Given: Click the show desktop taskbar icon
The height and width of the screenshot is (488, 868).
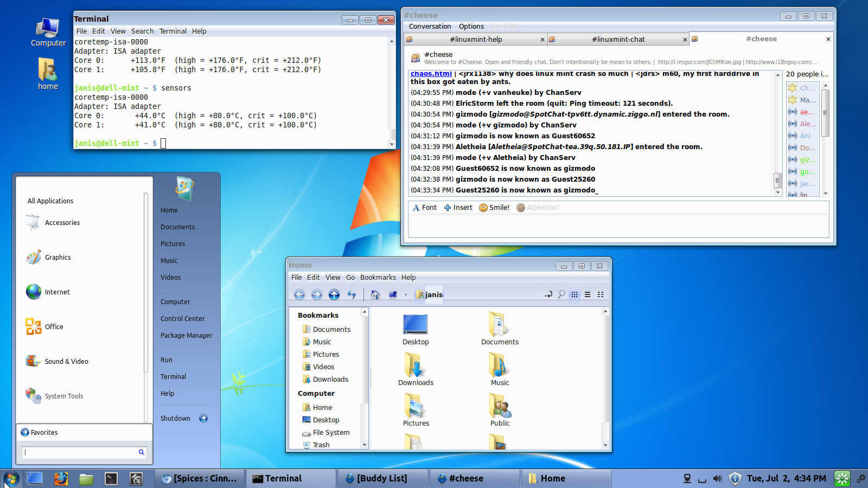Looking at the screenshot, I should [35, 478].
